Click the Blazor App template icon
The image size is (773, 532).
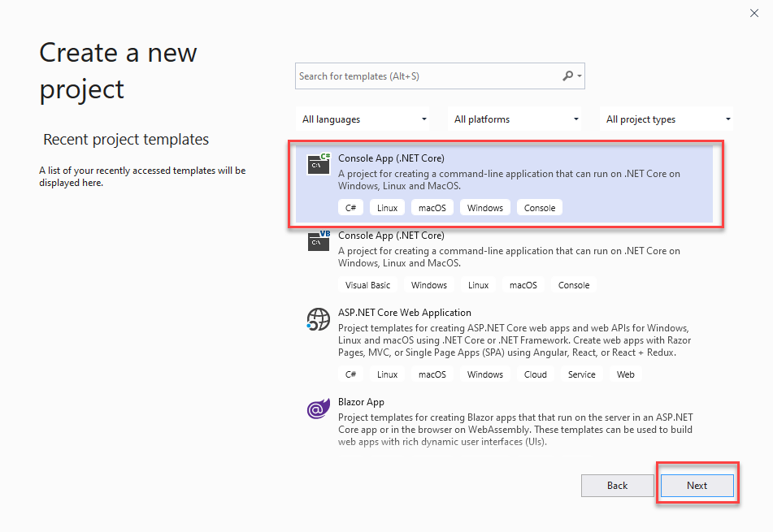click(x=319, y=409)
